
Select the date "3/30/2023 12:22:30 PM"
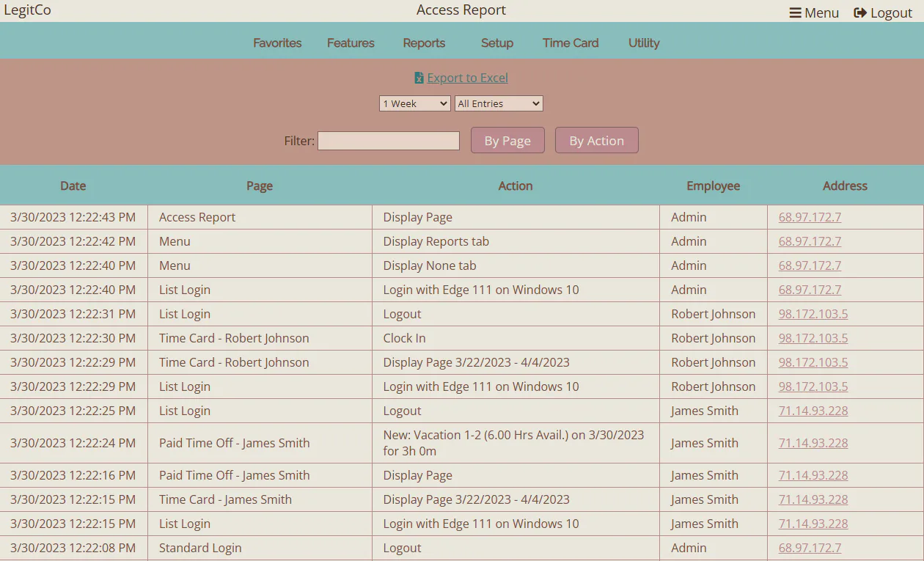click(x=73, y=338)
